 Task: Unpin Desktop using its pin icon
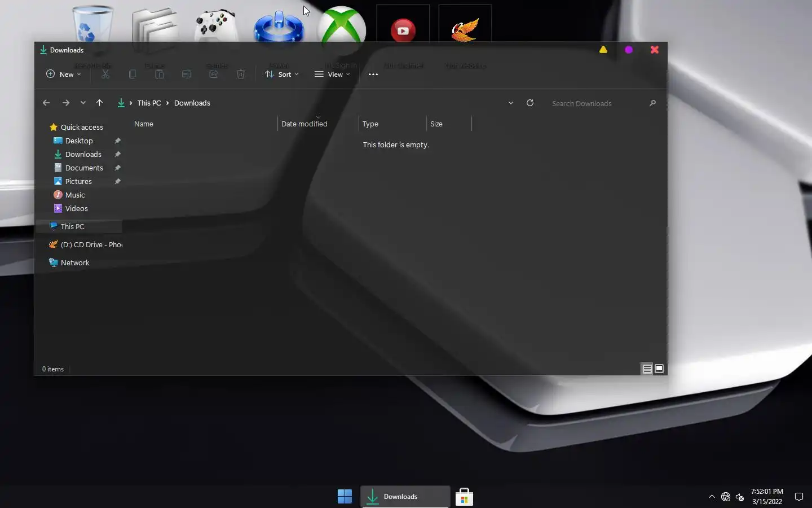tap(117, 141)
